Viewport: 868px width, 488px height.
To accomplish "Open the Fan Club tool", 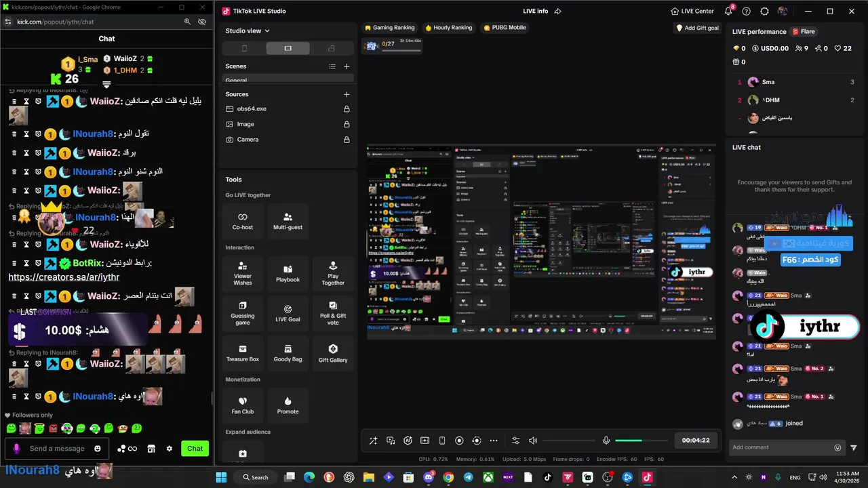I will [x=243, y=405].
